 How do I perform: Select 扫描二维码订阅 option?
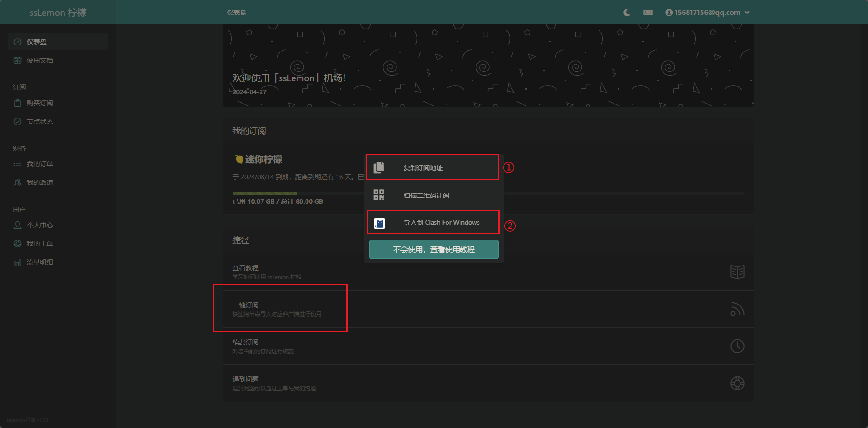point(434,195)
